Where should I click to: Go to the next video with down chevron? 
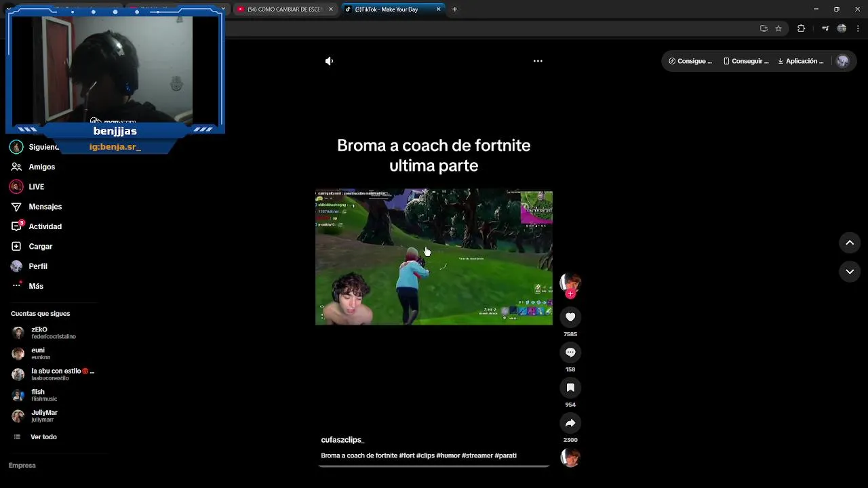(850, 272)
